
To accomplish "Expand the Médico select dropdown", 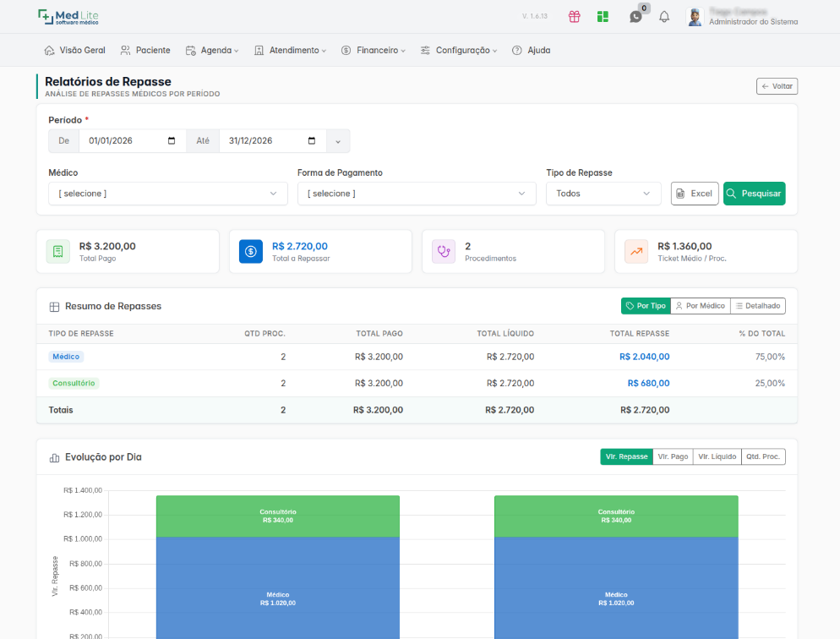I will click(167, 194).
